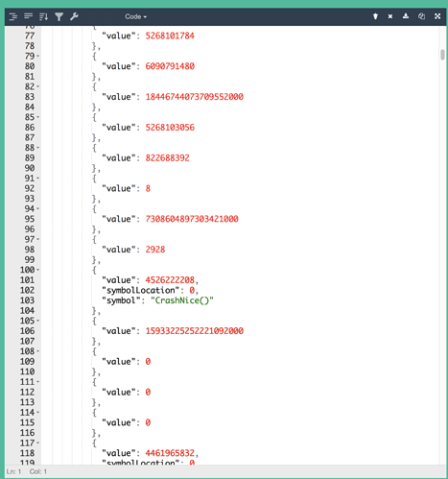This screenshot has height=479, width=448.
Task: Click the 0 value on line 109
Action: click(x=148, y=362)
